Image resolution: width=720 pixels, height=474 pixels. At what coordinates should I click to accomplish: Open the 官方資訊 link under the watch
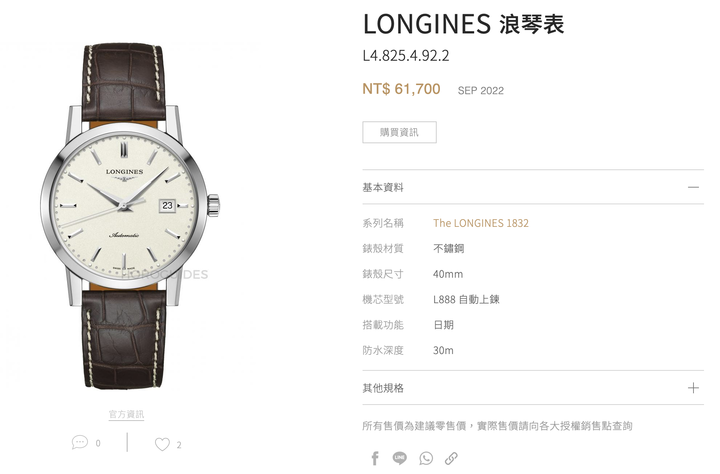tap(126, 414)
